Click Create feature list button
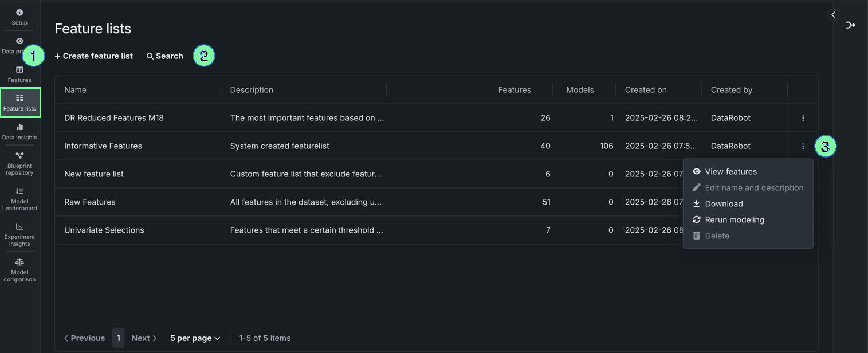Image resolution: width=868 pixels, height=353 pixels. [x=94, y=56]
